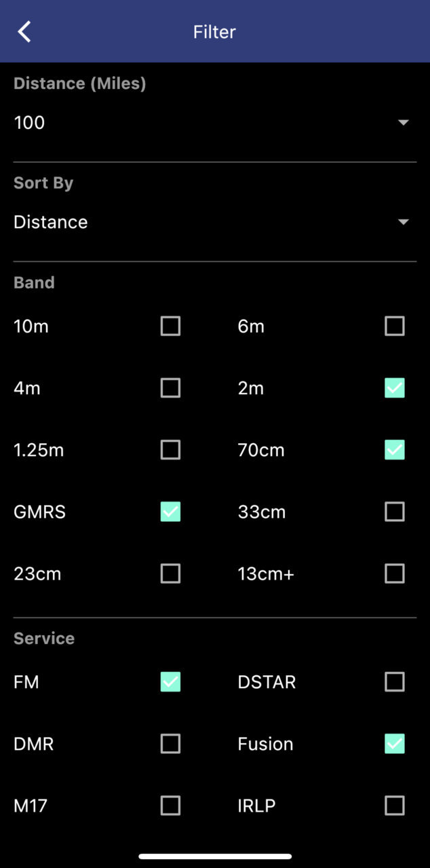Enable the 23cm band checkbox
The height and width of the screenshot is (868, 430).
(x=170, y=574)
